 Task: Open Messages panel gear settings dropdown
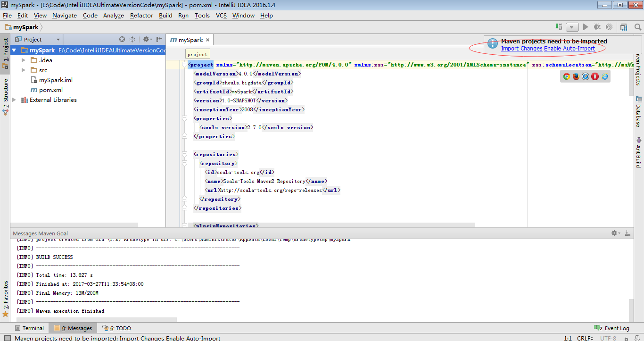[x=615, y=233]
